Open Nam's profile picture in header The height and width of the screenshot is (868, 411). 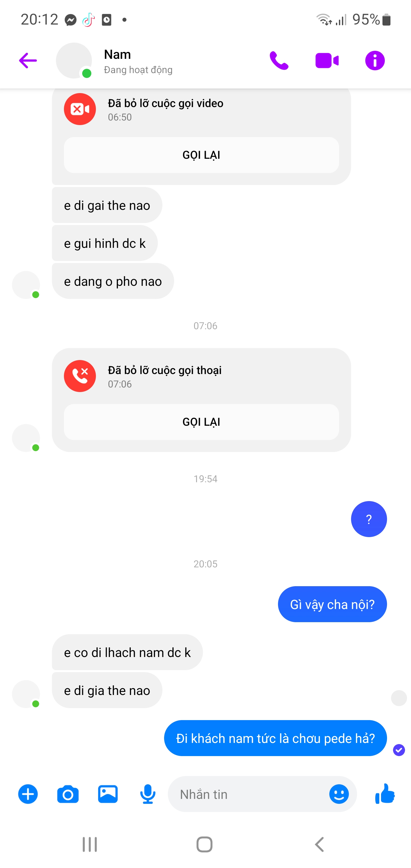74,61
